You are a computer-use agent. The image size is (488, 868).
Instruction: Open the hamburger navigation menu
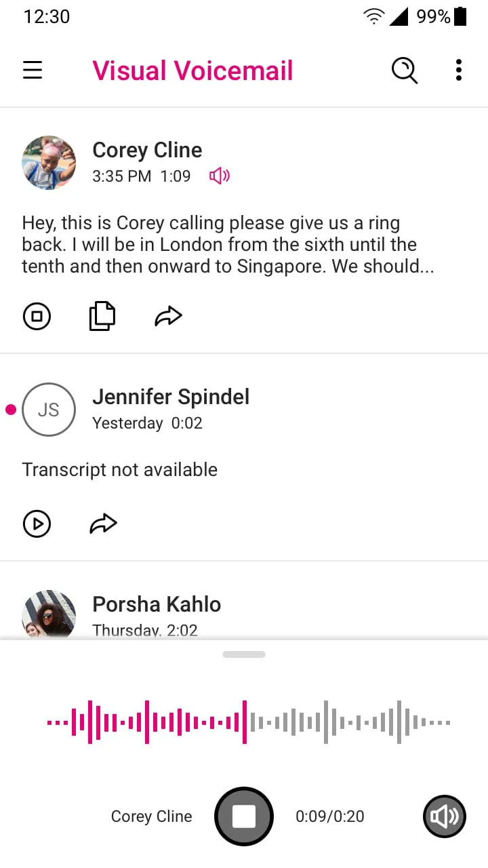(x=33, y=71)
